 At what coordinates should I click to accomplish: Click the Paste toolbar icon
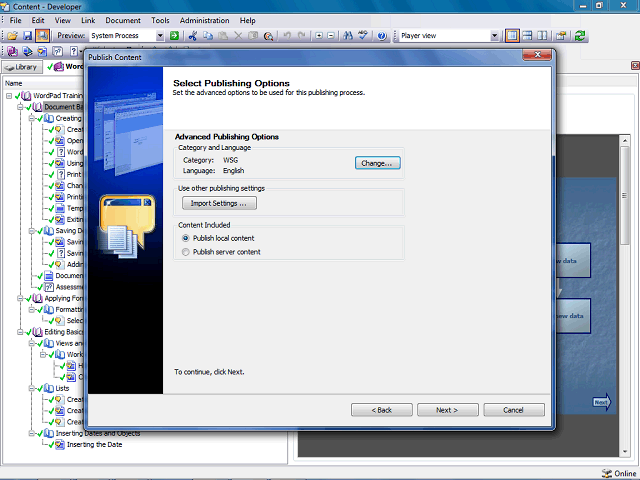coord(223,36)
